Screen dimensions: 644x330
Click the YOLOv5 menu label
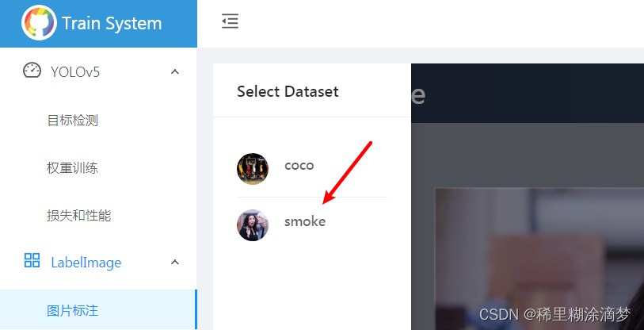pyautogui.click(x=75, y=72)
